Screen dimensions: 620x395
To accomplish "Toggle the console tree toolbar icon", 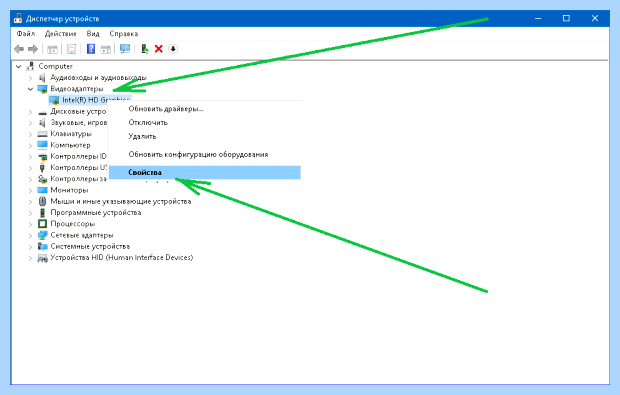I will coord(52,49).
